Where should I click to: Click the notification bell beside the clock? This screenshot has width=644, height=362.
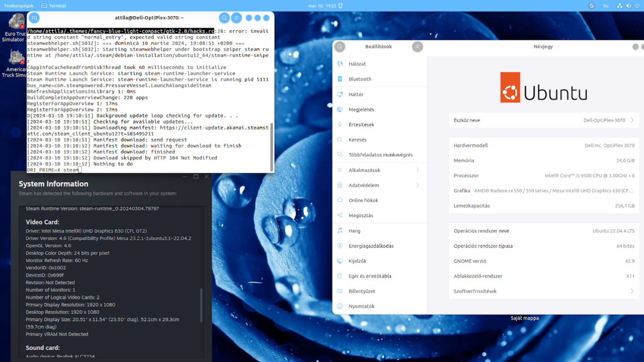pos(341,6)
